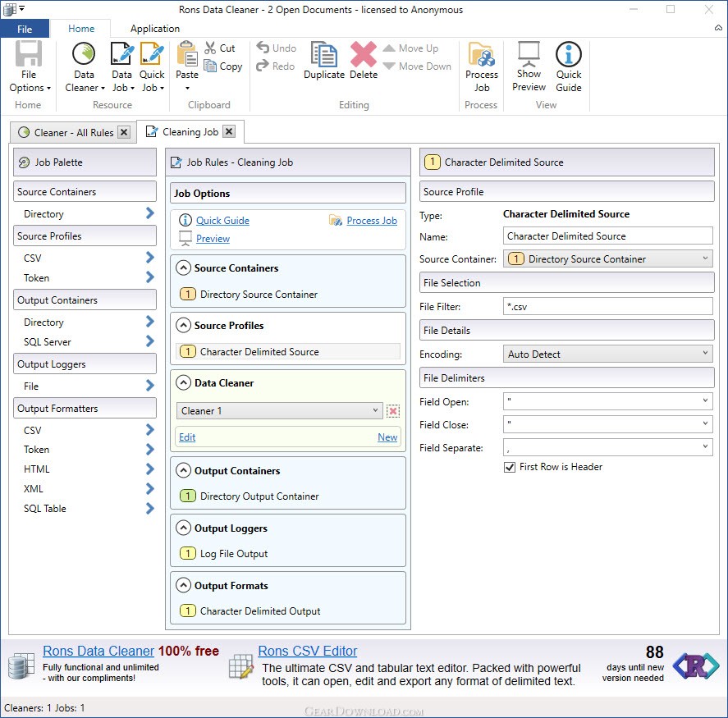Open the Source Container dropdown
Image resolution: width=728 pixels, height=718 pixels.
click(x=607, y=259)
